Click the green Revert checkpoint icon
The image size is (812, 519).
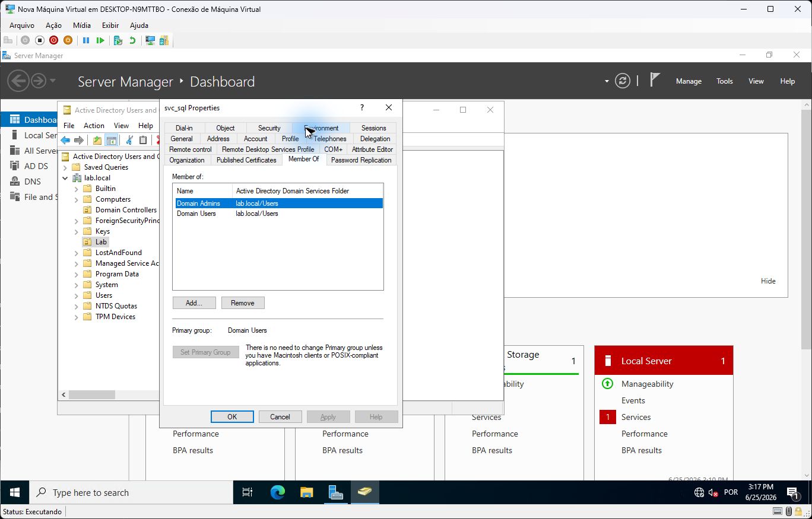(x=132, y=40)
